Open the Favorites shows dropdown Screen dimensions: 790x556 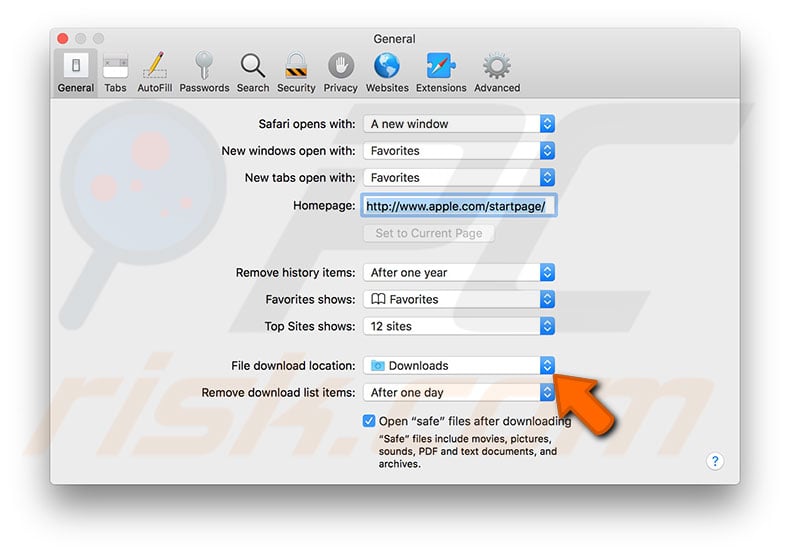click(459, 299)
